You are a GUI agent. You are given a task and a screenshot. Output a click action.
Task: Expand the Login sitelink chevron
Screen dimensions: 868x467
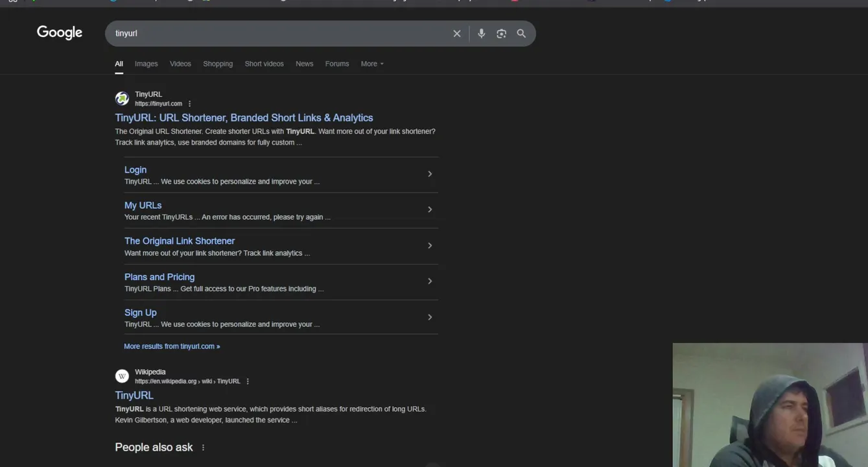[430, 174]
